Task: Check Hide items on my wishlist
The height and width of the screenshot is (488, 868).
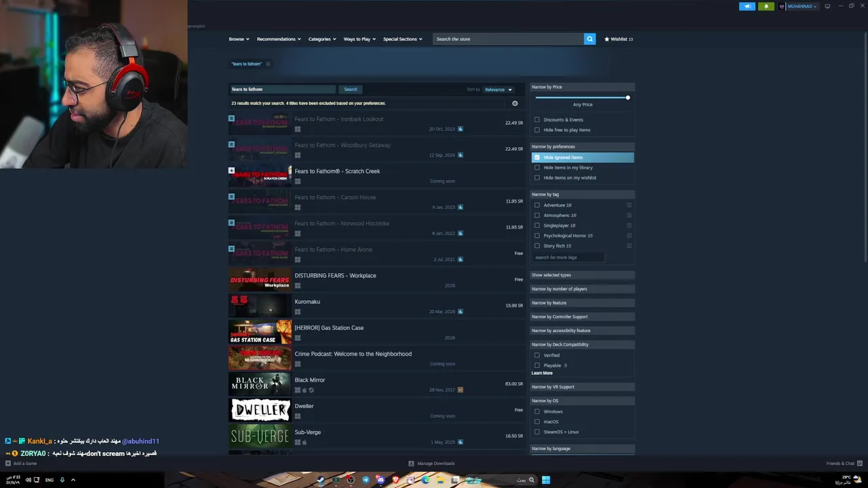Action: point(537,178)
